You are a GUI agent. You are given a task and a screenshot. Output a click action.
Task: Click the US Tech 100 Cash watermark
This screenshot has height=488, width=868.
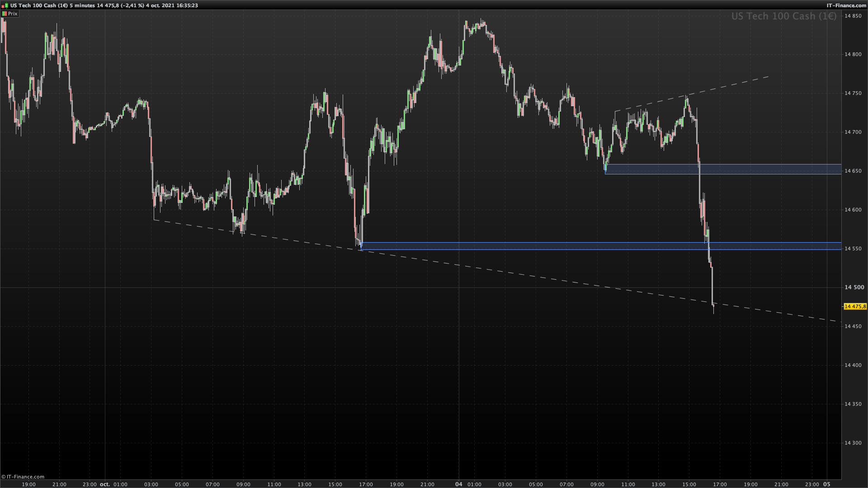(784, 16)
